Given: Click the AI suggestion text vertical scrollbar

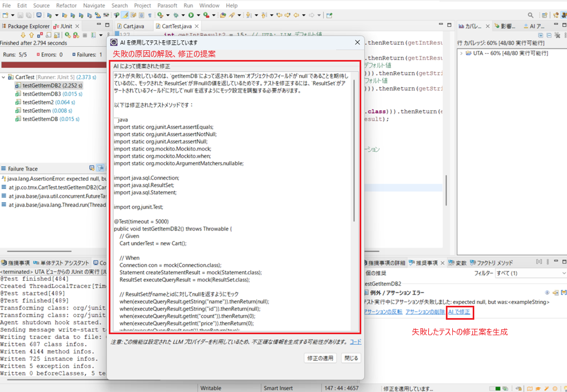Looking at the screenshot, I should tap(354, 150).
